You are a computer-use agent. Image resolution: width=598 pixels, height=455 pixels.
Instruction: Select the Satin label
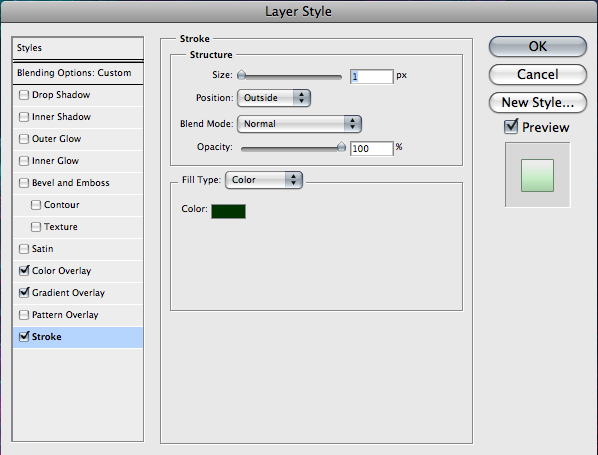[x=42, y=249]
